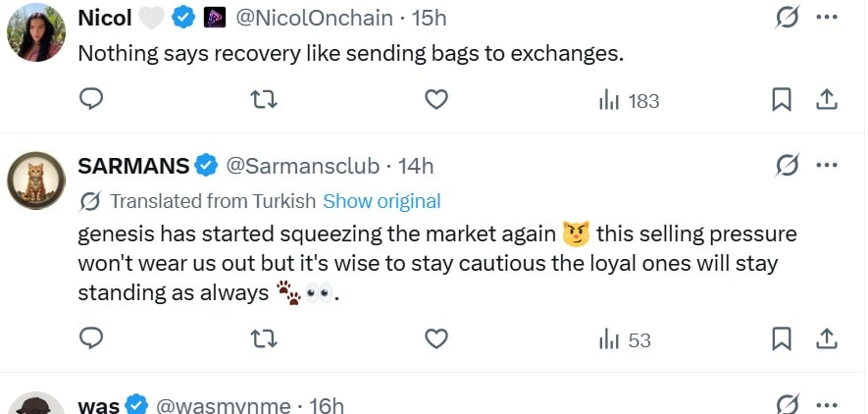This screenshot has height=414, width=868.
Task: Open more options on SARMANS post
Action: tap(828, 165)
